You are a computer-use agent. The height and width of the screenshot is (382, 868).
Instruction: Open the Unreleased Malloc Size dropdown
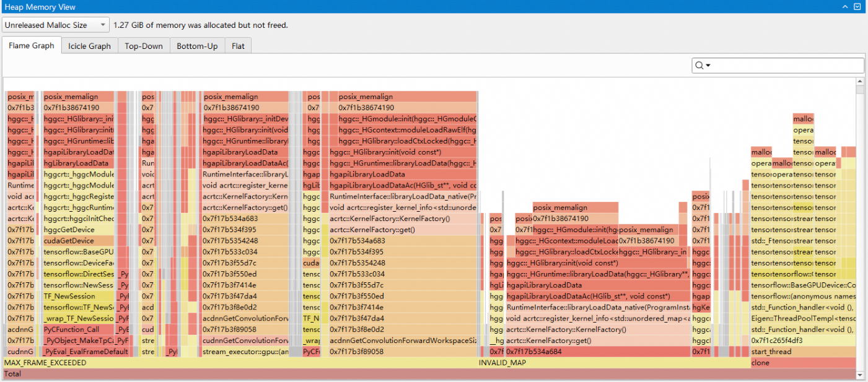(x=56, y=25)
